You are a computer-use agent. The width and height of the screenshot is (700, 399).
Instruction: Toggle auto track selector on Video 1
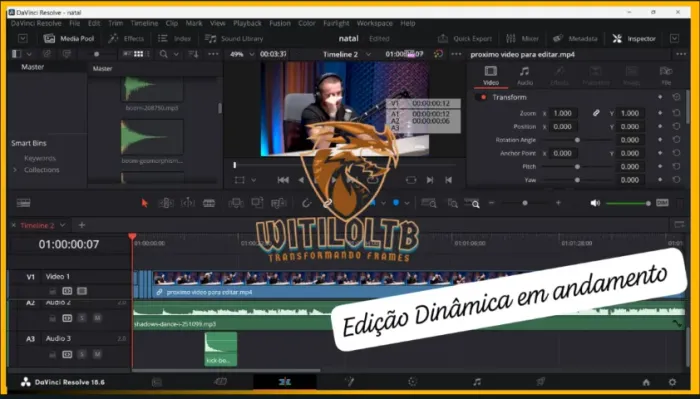[x=67, y=291]
